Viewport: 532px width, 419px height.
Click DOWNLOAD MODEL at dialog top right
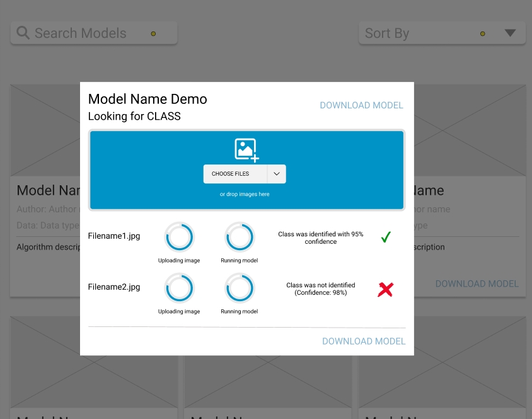(361, 105)
